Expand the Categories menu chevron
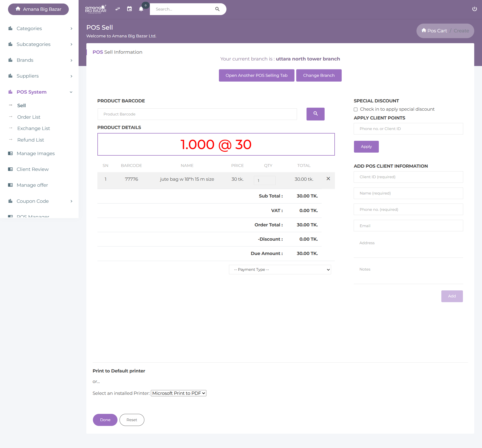 71,29
